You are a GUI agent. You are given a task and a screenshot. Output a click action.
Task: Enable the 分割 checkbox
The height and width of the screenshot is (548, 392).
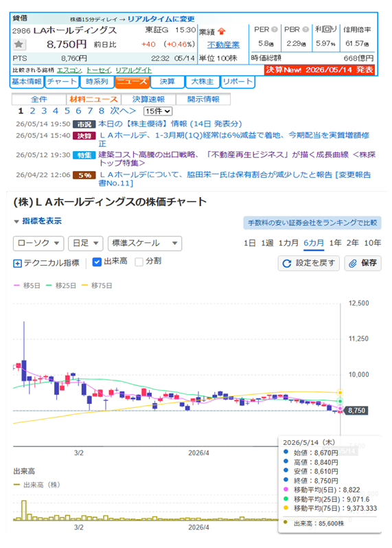pyautogui.click(x=139, y=262)
